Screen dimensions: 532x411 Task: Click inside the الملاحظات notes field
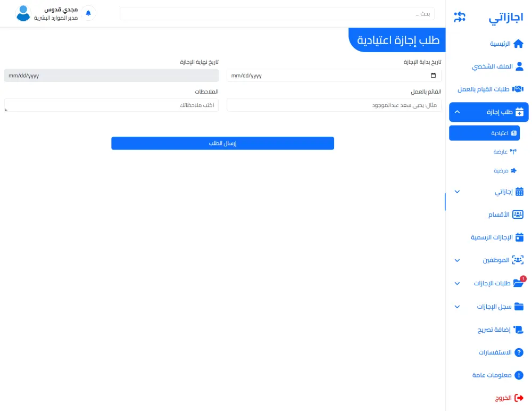[x=111, y=105]
